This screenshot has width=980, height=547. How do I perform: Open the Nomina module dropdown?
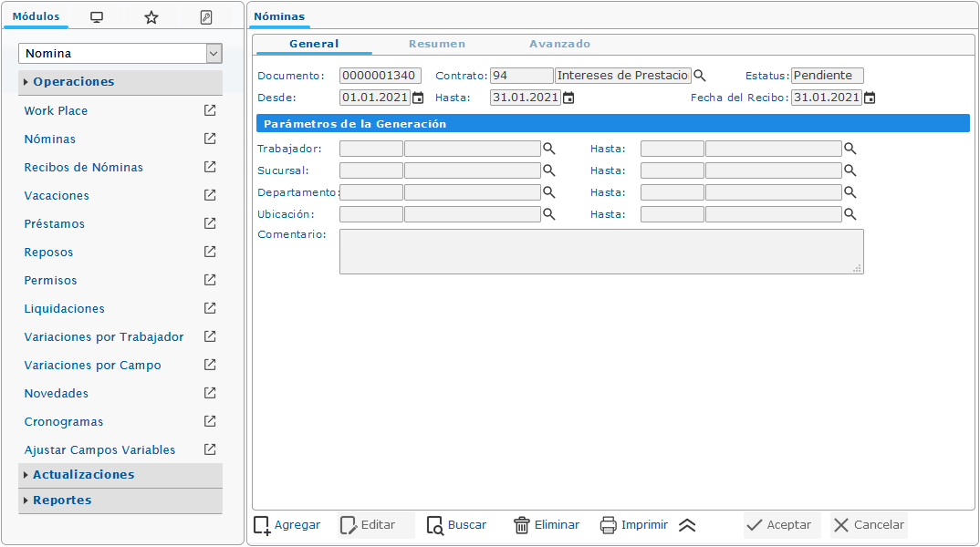214,54
